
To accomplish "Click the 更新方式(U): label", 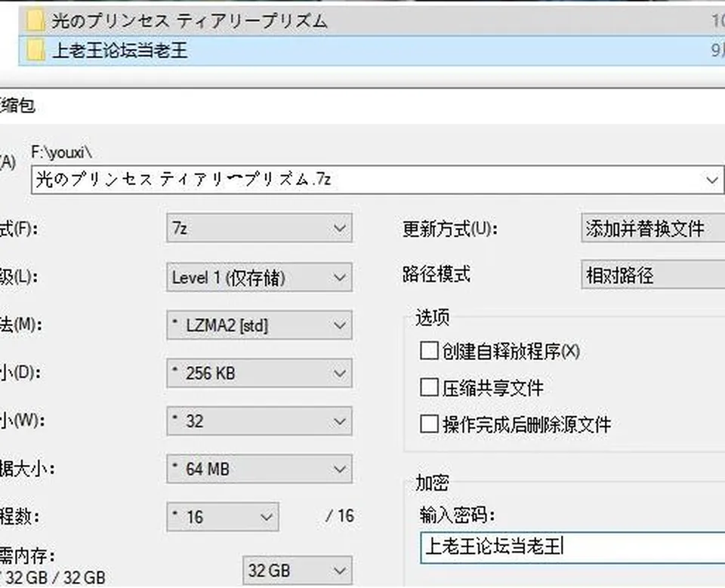I will click(450, 229).
